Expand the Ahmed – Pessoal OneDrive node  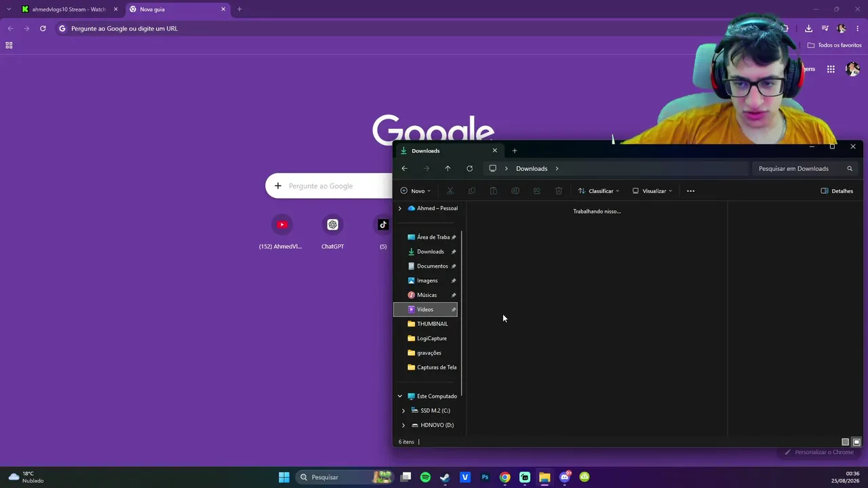399,208
